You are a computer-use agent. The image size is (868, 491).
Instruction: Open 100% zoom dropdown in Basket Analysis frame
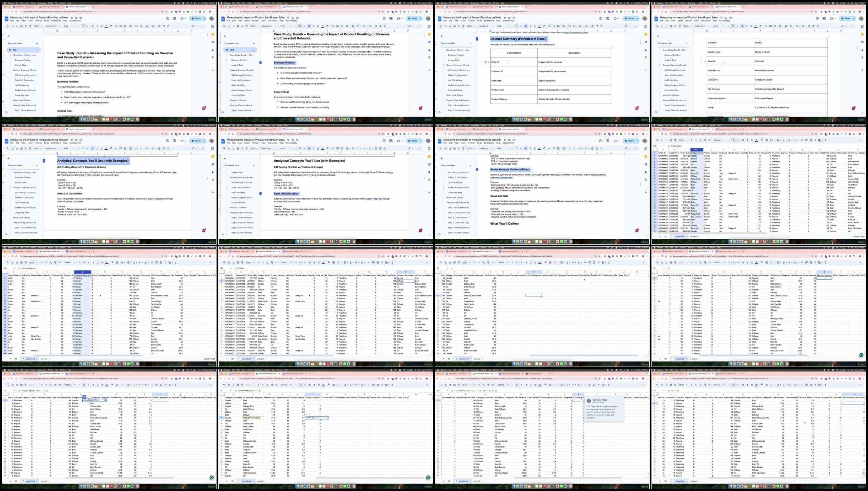coord(470,148)
